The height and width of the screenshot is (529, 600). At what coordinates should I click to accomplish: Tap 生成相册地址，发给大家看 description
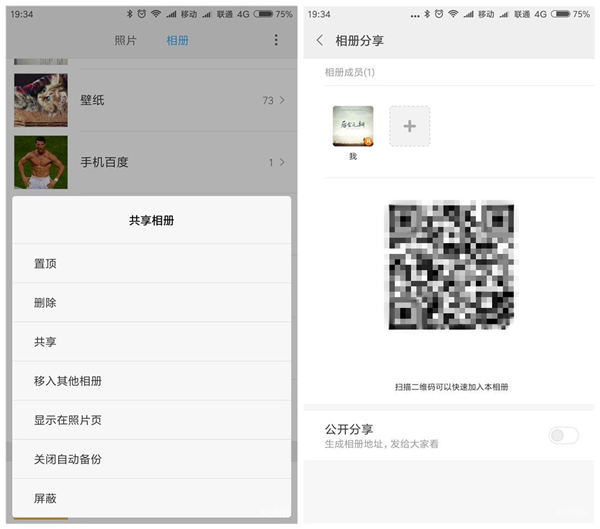pyautogui.click(x=382, y=444)
